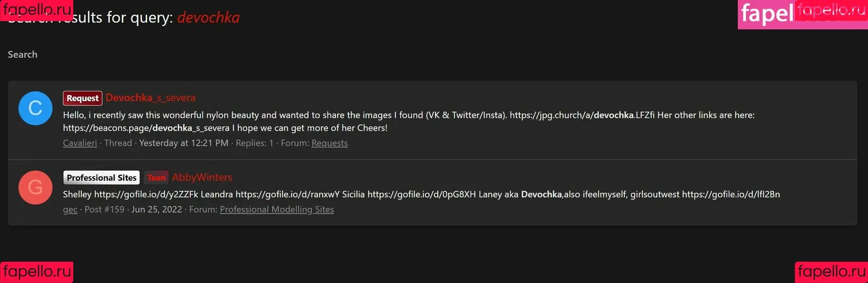Select the red Request prefix tag

(82, 98)
